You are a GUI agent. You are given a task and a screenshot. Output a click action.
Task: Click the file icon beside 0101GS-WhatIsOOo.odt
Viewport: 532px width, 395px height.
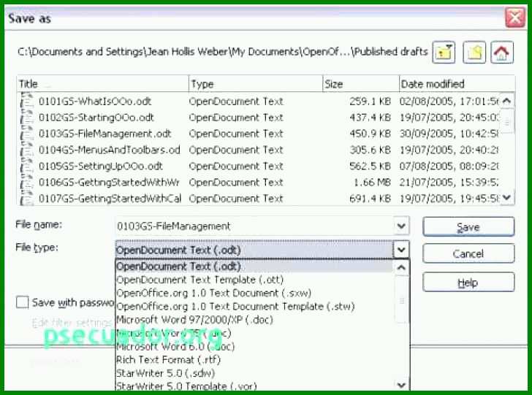27,101
